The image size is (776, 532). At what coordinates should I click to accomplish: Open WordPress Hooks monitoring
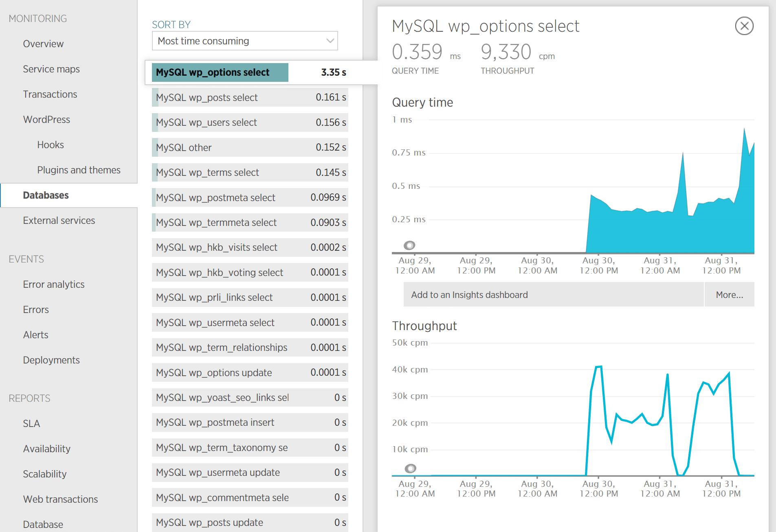click(51, 144)
